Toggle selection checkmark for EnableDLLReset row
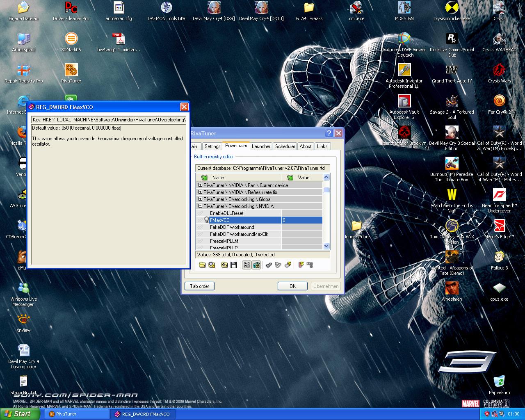 [200, 213]
